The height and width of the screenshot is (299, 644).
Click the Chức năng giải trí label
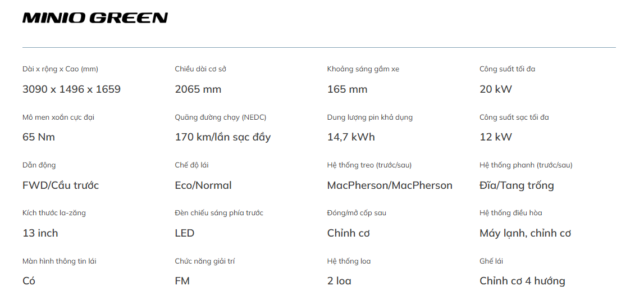205,261
